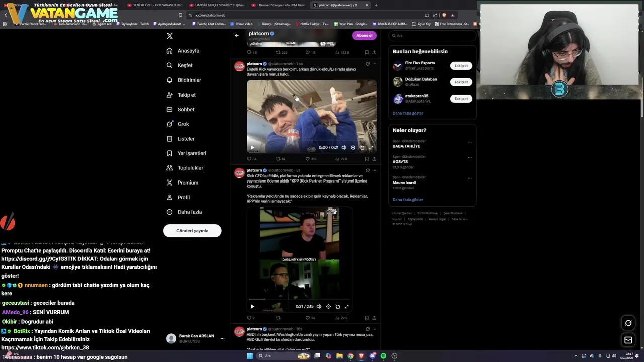The image size is (644, 362).
Task: Click the X logo in the sidebar
Action: tap(170, 36)
